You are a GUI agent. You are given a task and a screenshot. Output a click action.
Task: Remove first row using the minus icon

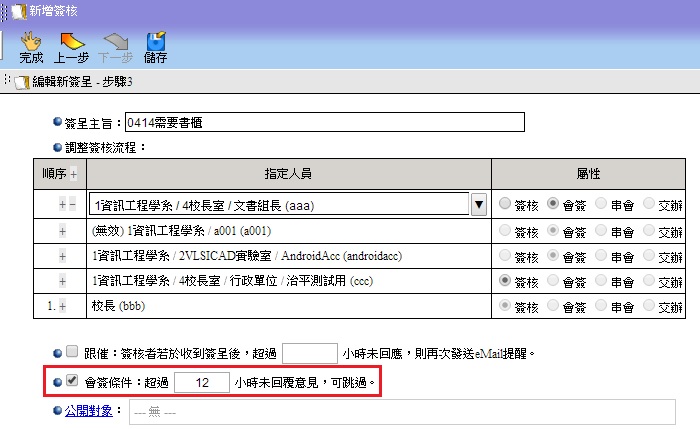[72, 204]
